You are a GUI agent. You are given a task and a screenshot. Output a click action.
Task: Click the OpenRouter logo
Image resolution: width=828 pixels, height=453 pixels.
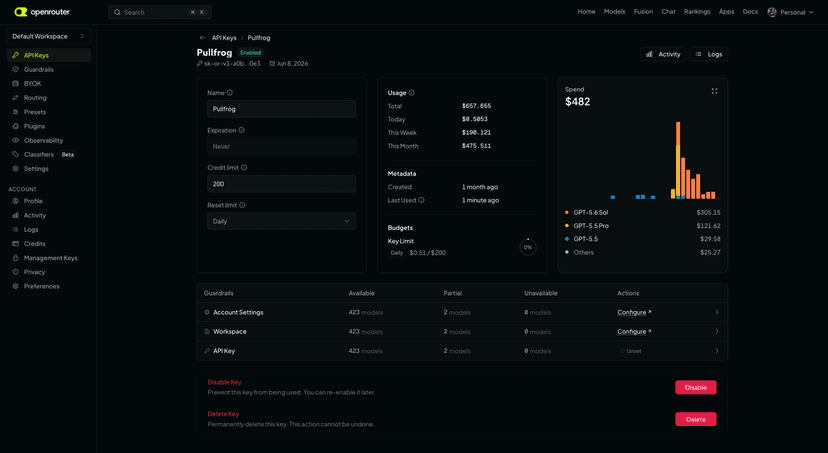[42, 12]
